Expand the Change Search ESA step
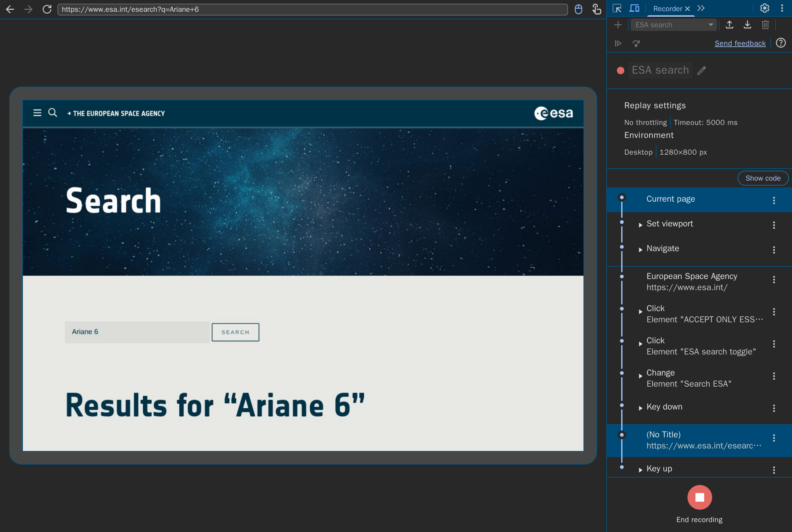The image size is (792, 532). pyautogui.click(x=640, y=376)
